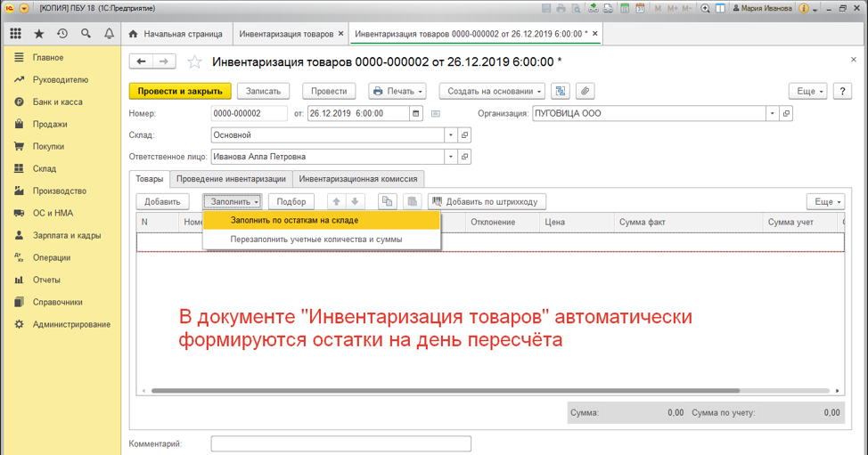Click the search magnifier icon
Image resolution: width=868 pixels, height=455 pixels.
click(86, 34)
